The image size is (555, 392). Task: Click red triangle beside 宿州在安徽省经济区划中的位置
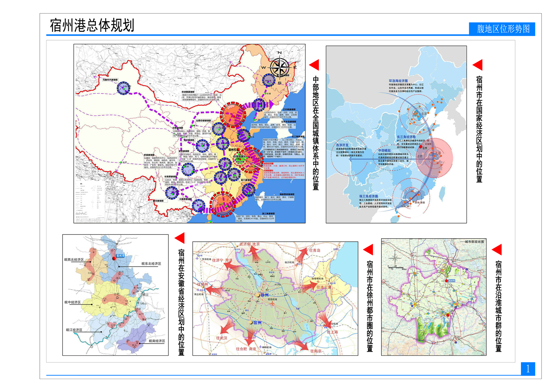[x=180, y=238]
